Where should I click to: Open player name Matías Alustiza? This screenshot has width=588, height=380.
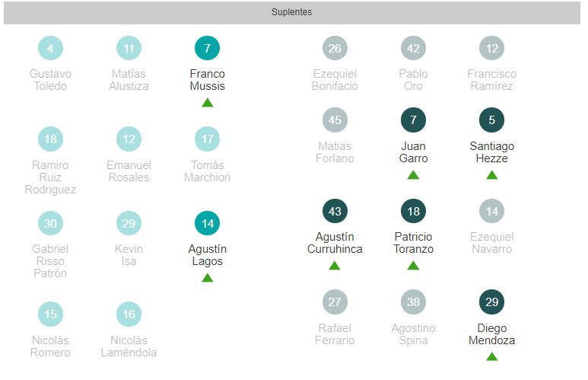[129, 80]
